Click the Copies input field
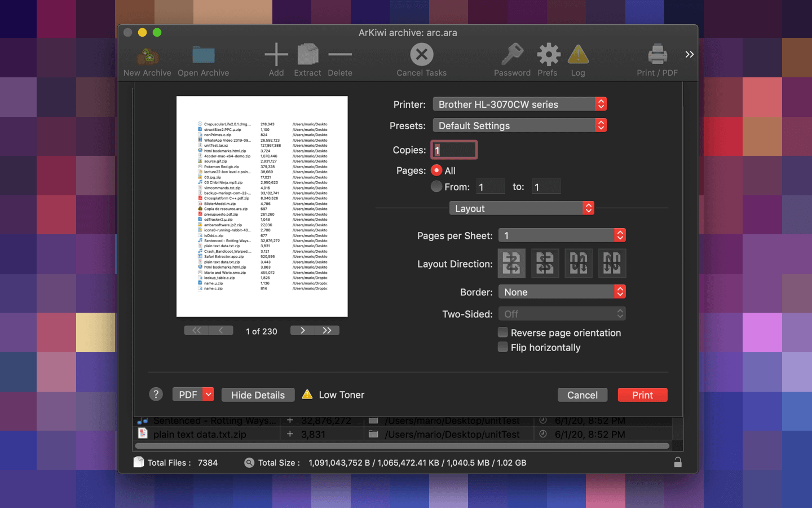 454,150
